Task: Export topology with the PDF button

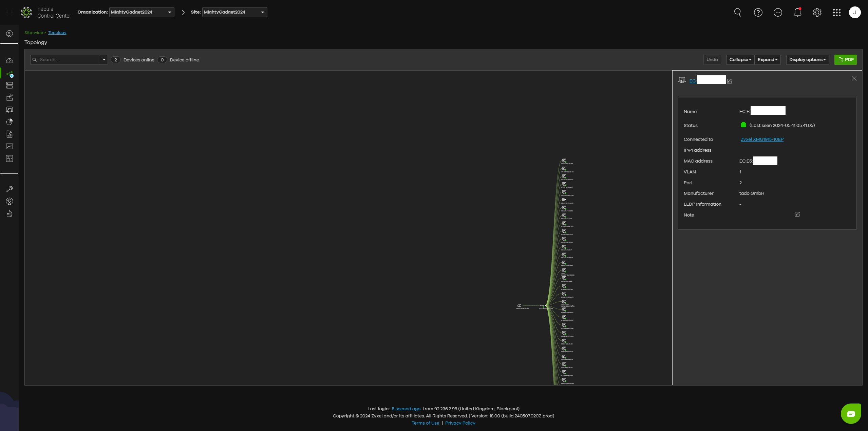Action: (845, 60)
